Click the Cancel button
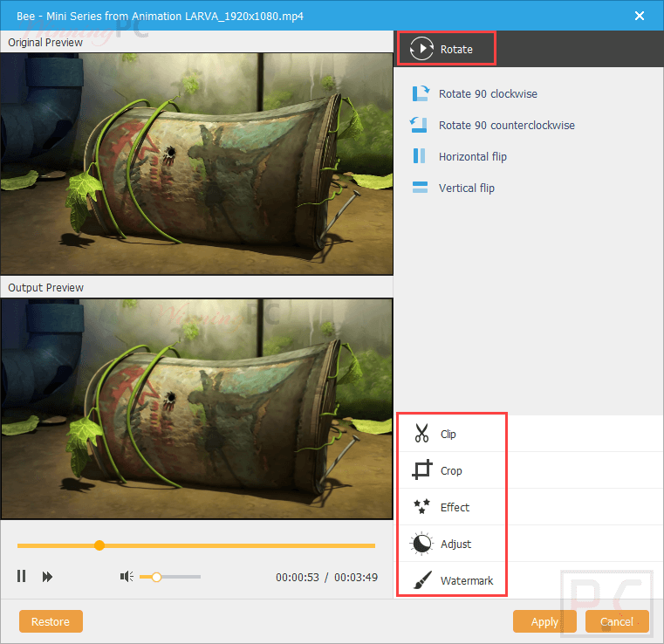This screenshot has height=644, width=664. (617, 621)
